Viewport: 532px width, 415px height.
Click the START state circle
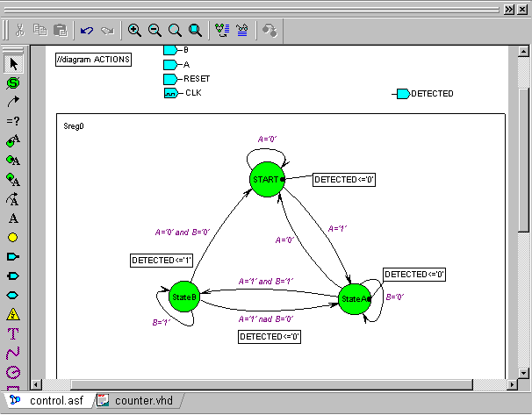coord(266,179)
